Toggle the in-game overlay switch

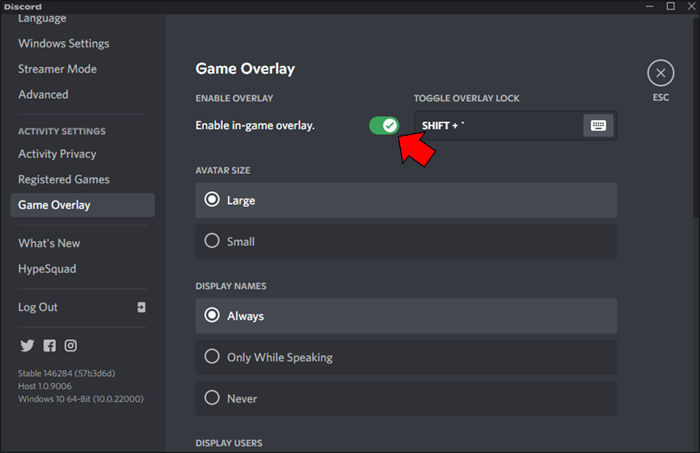coord(383,125)
